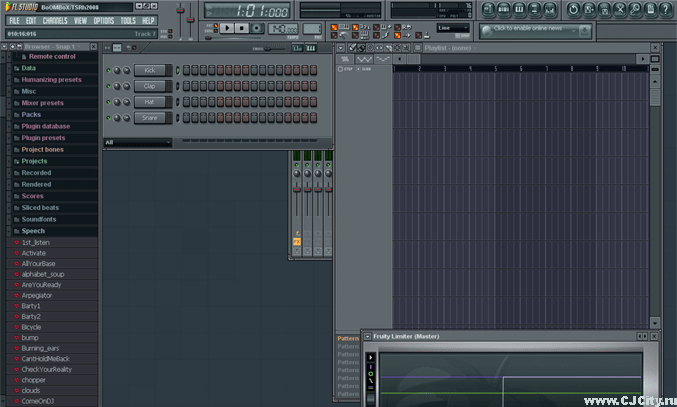Open the Browser options menu arrow

(4, 47)
